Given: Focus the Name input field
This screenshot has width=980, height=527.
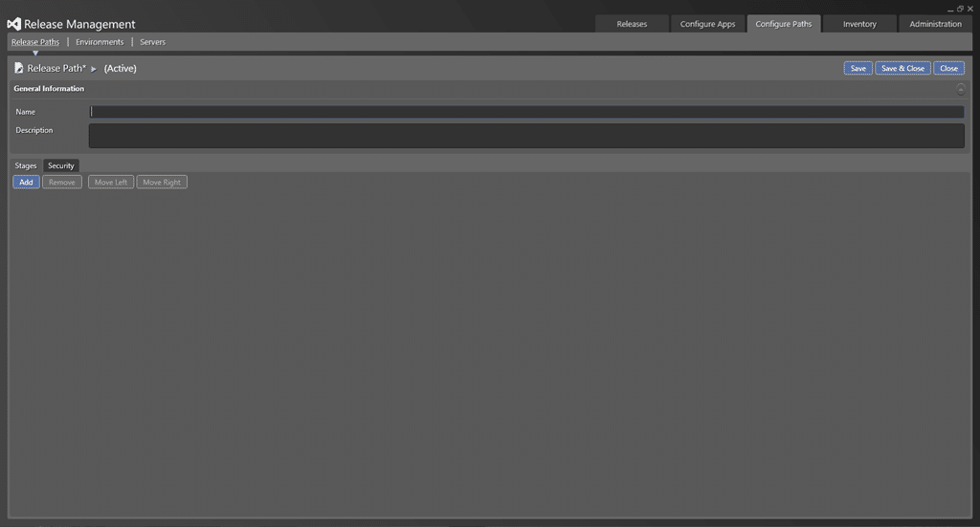Looking at the screenshot, I should coord(526,112).
